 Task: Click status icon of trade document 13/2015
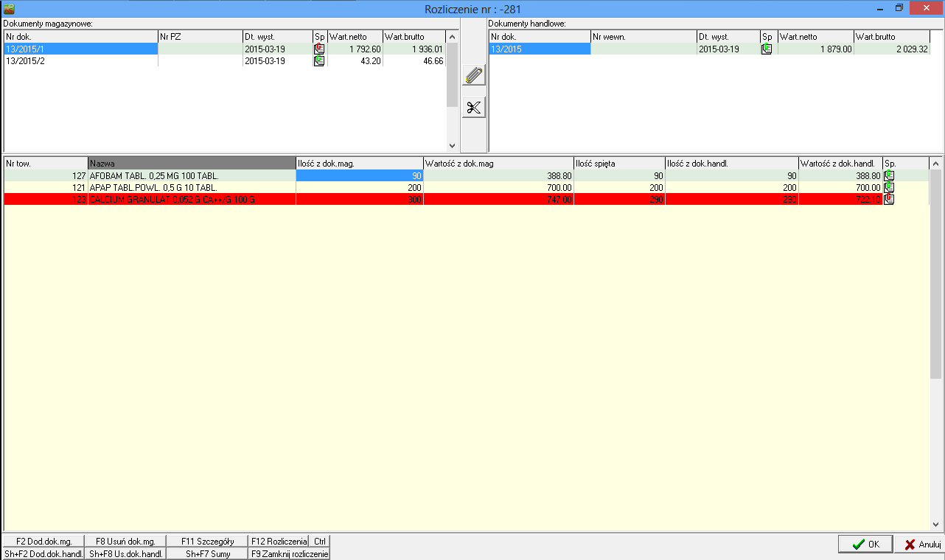tap(767, 49)
